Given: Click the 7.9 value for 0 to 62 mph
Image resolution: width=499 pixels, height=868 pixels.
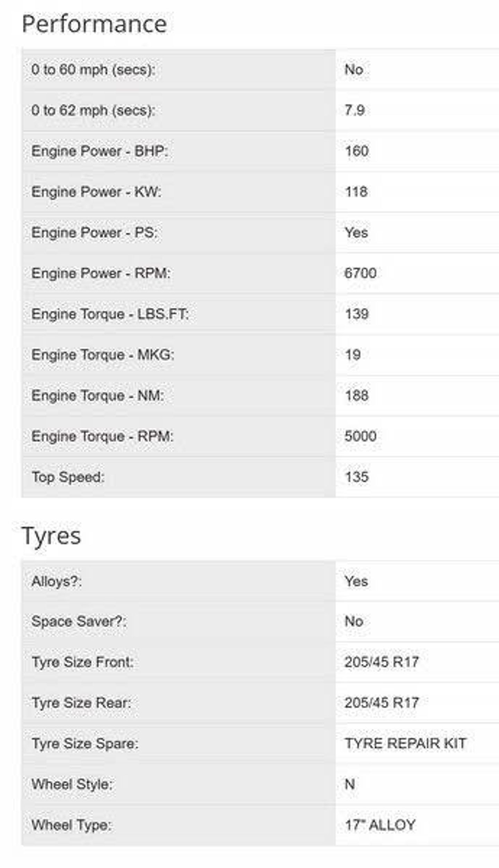Looking at the screenshot, I should (x=354, y=110).
